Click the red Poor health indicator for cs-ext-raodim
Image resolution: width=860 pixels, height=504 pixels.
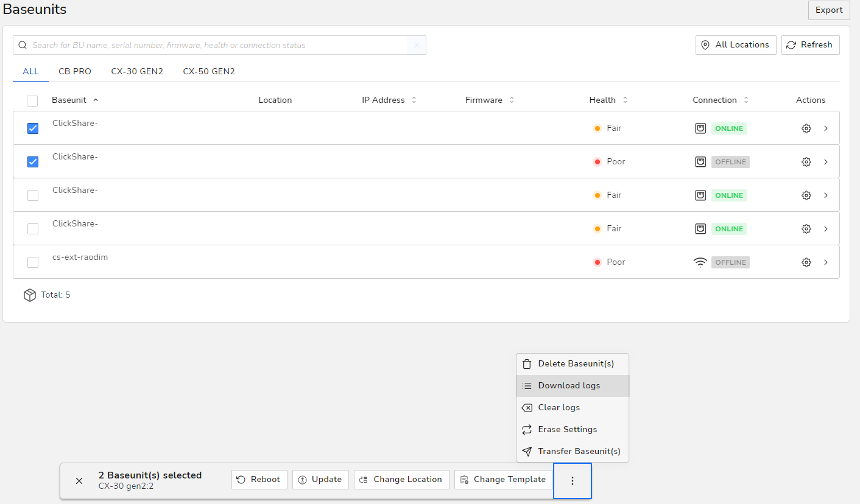[597, 262]
